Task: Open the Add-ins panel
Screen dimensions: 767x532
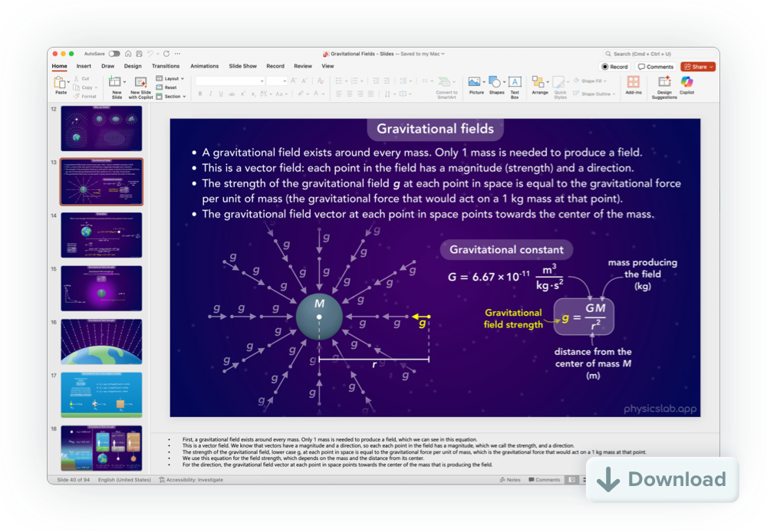Action: [634, 84]
